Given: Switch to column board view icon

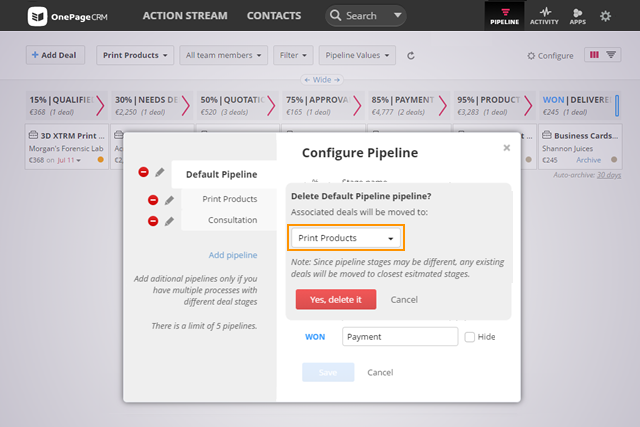Looking at the screenshot, I should (594, 55).
